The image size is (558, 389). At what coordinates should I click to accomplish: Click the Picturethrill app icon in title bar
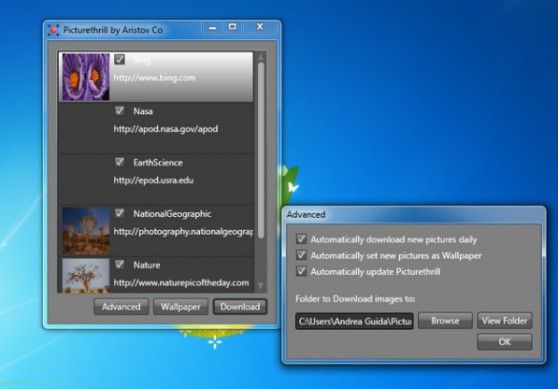[53, 30]
